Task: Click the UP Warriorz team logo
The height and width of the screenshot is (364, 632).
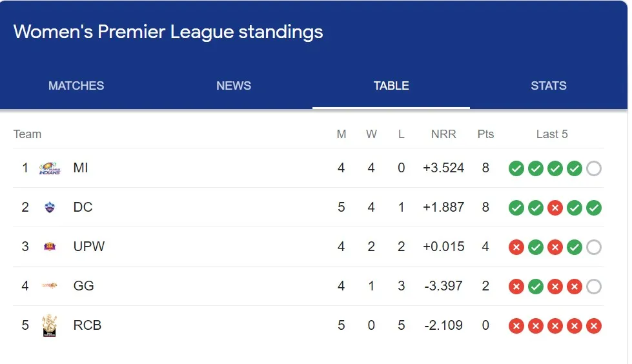Action: 50,247
